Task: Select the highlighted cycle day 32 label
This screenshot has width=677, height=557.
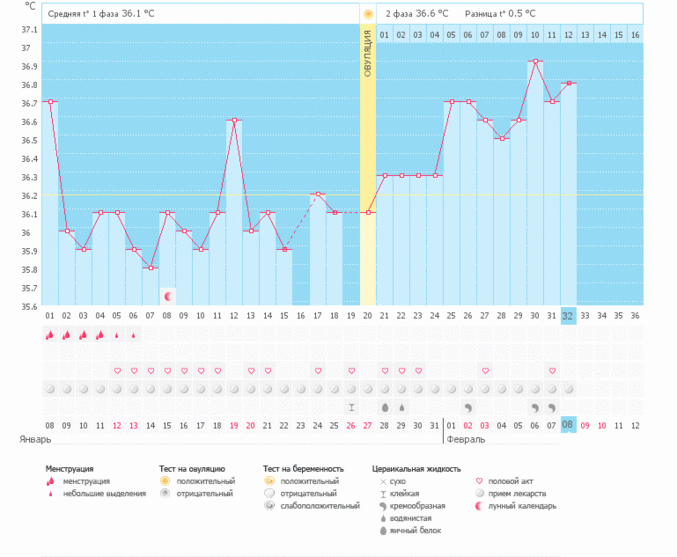Action: (568, 316)
